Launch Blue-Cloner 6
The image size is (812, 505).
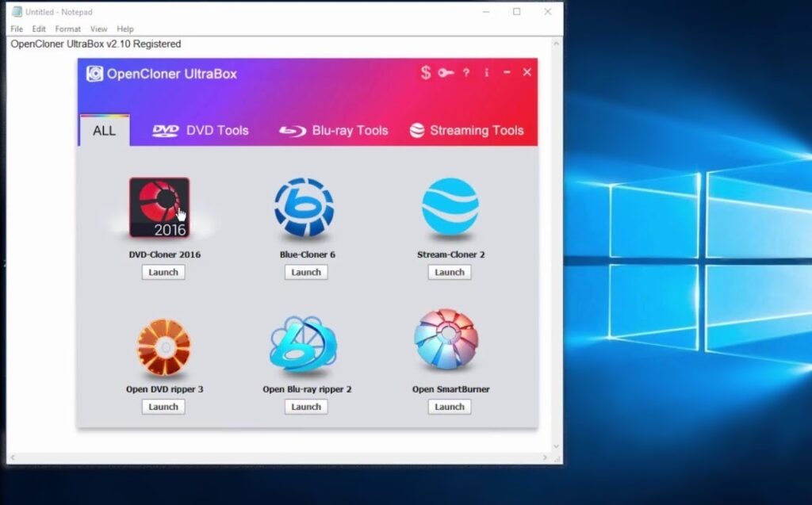click(x=306, y=272)
